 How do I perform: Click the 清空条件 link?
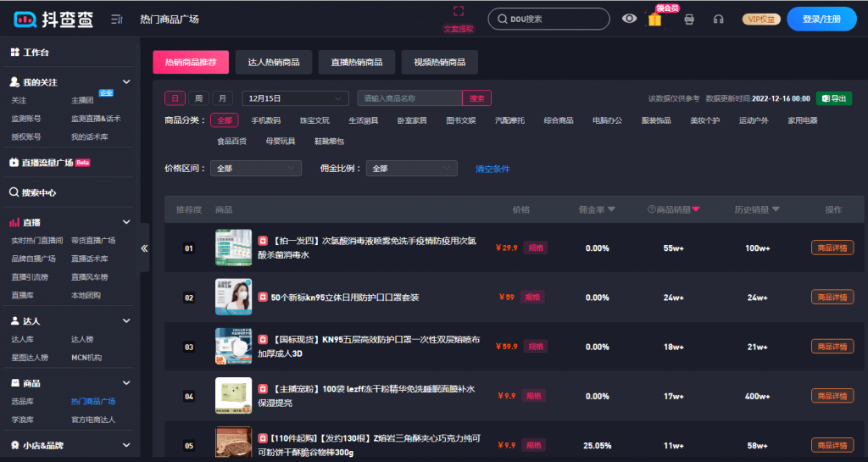click(x=492, y=169)
